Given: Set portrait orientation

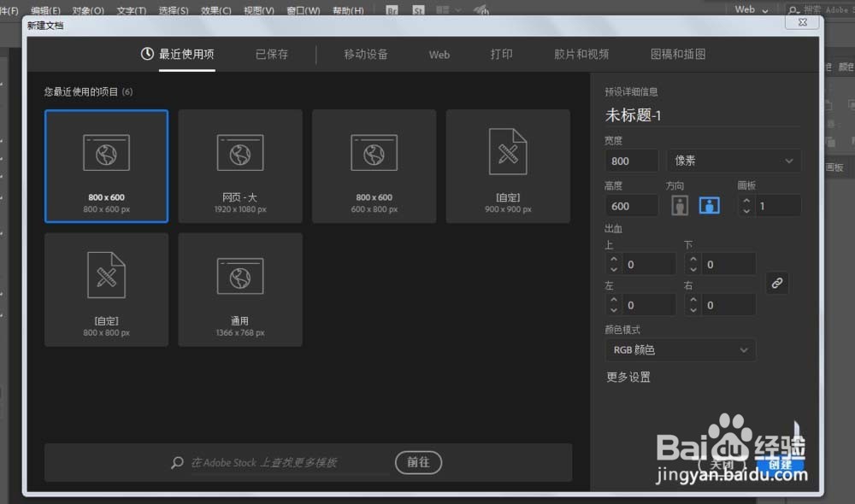Looking at the screenshot, I should tap(680, 205).
